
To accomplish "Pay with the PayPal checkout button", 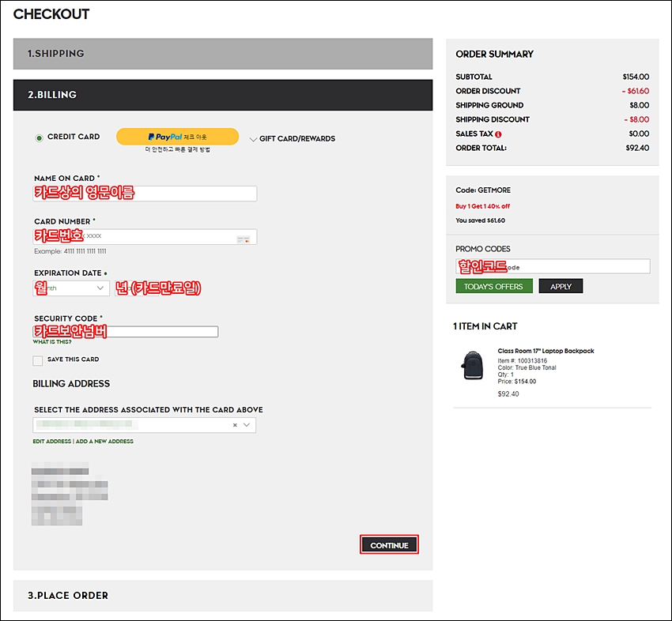I will coord(177,137).
